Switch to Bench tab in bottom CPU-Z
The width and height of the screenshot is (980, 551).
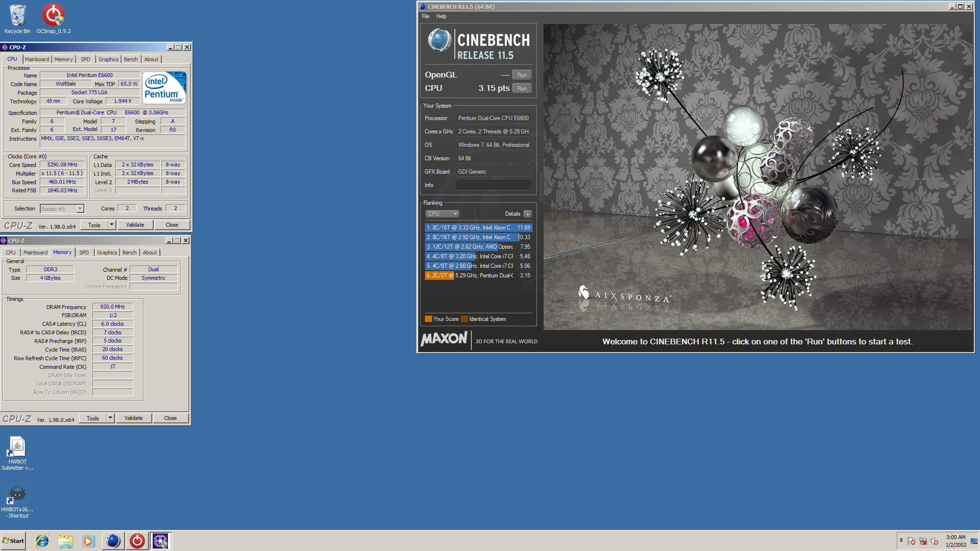(129, 253)
